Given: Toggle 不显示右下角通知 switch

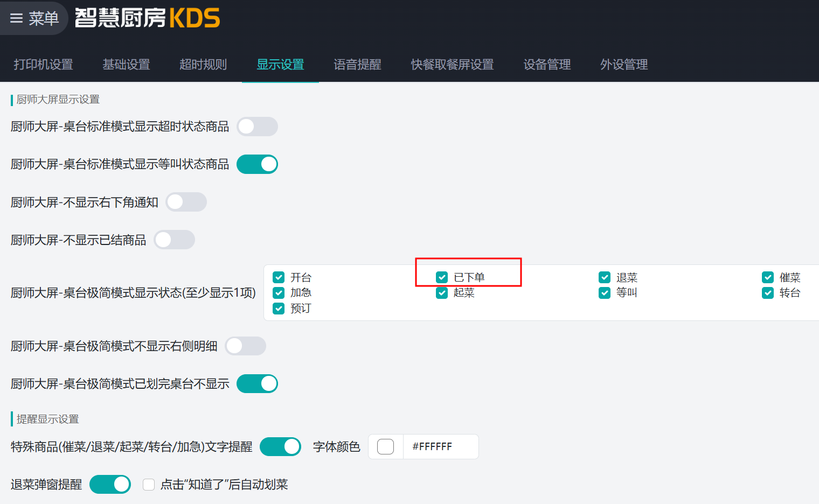Looking at the screenshot, I should tap(186, 202).
